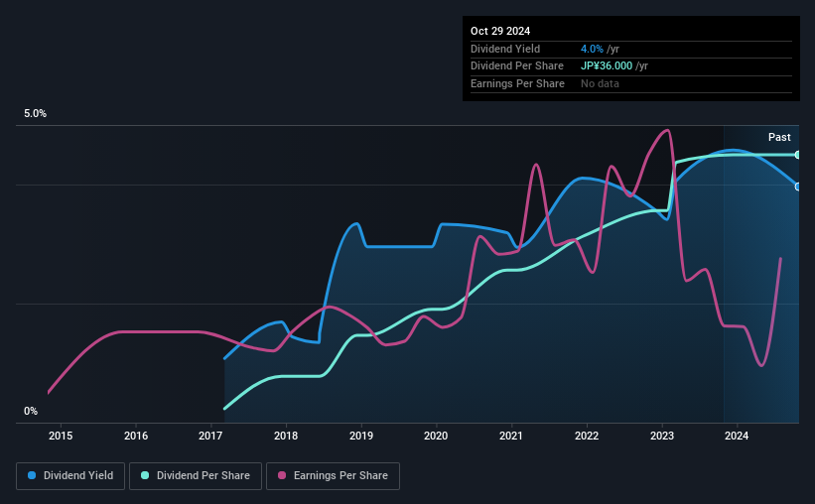Click the Past region label
815x504 pixels.
pyautogui.click(x=779, y=137)
